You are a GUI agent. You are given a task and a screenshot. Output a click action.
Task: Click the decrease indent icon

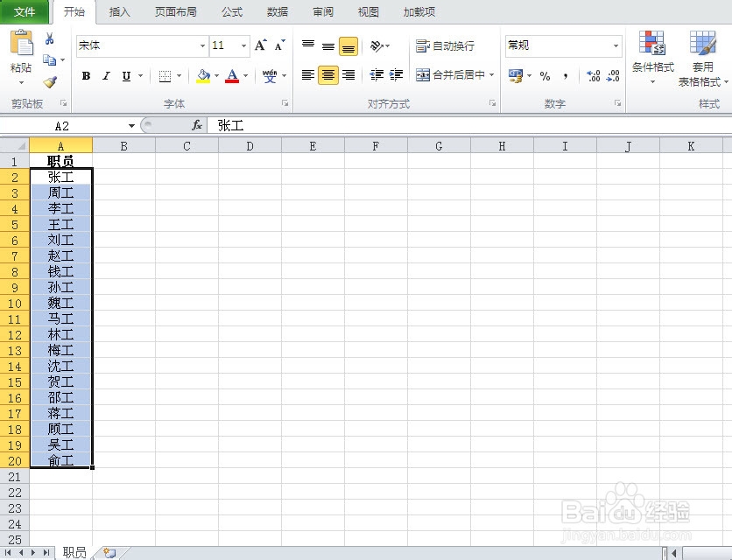point(377,74)
